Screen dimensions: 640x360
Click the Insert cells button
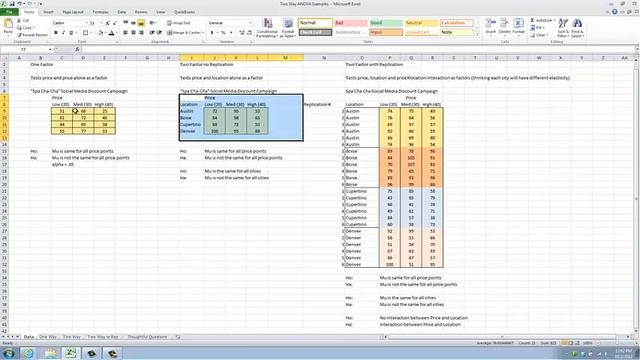(491, 27)
